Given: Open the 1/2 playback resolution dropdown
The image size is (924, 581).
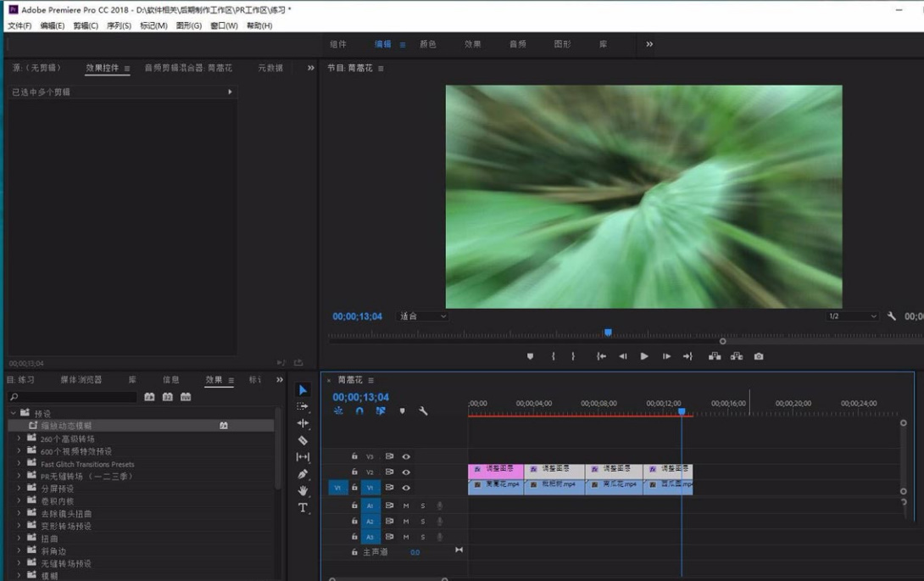Looking at the screenshot, I should coord(852,316).
